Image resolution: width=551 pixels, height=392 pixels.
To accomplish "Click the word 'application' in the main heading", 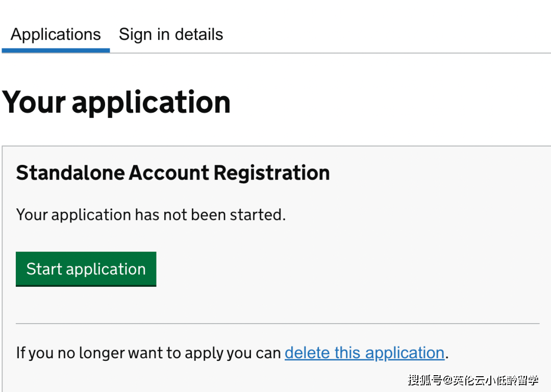I will (152, 102).
